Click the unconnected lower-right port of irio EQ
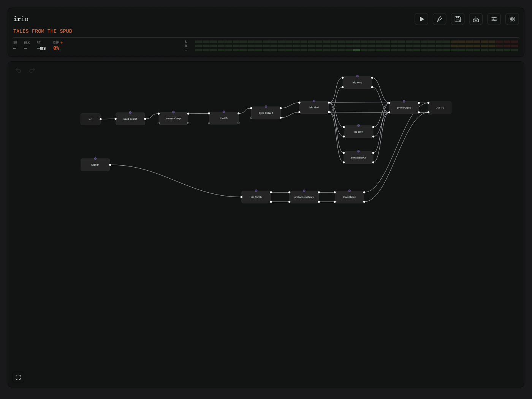 [x=239, y=123]
